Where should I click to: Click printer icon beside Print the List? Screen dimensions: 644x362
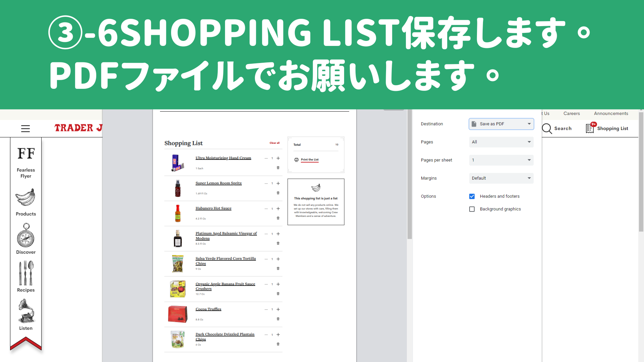297,160
